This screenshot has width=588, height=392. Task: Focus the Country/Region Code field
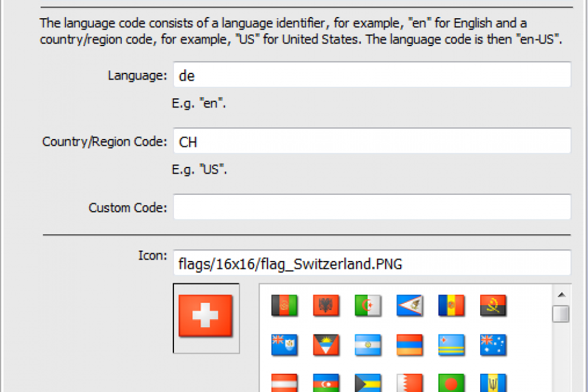pos(371,141)
